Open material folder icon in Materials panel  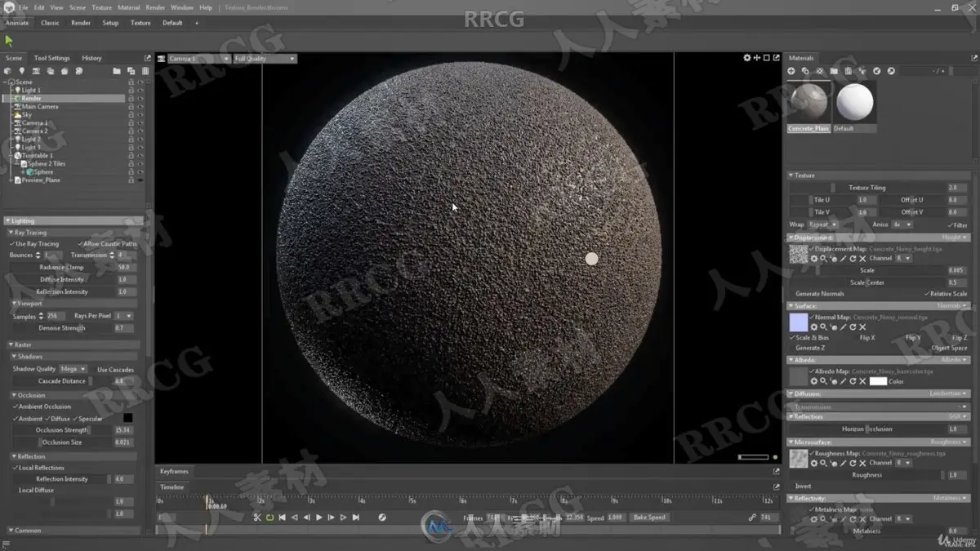point(834,71)
